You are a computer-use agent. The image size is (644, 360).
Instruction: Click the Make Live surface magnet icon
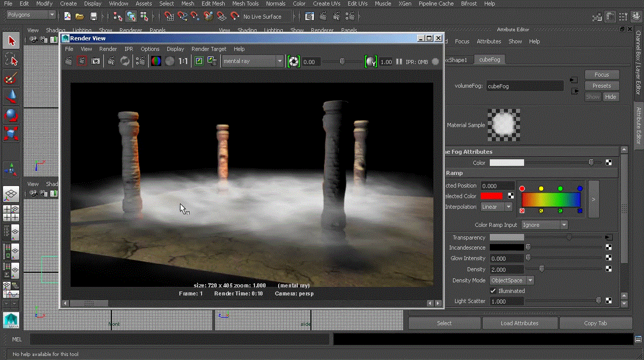coord(234,16)
